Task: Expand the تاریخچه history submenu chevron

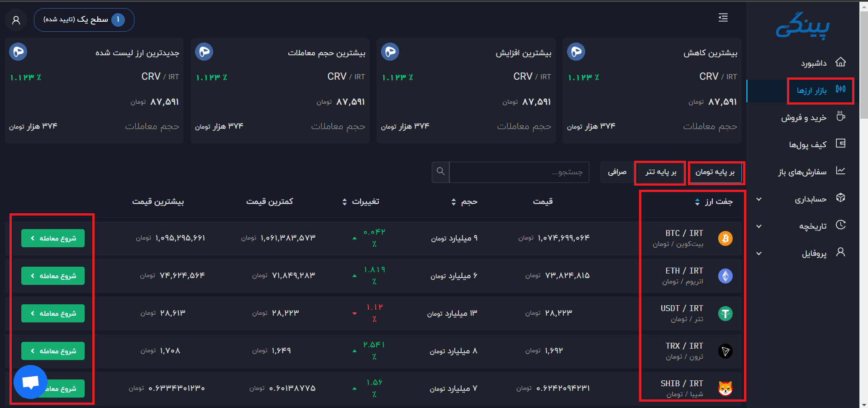Action: [759, 226]
